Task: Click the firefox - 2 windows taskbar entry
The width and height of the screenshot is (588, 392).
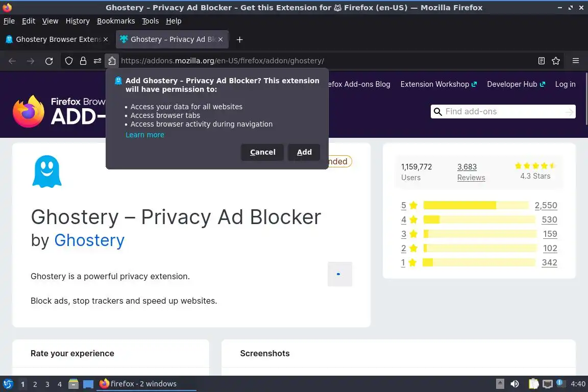Action: (x=146, y=384)
